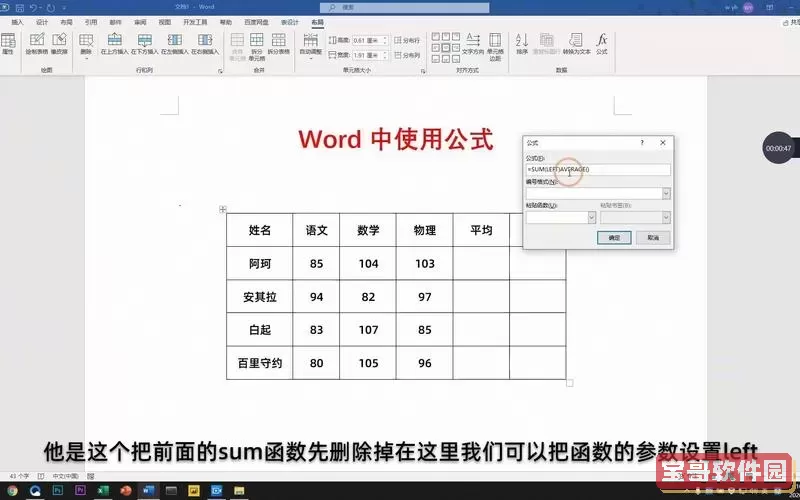Expand the paste function dropdown in dialog
Image resolution: width=800 pixels, height=500 pixels.
(x=591, y=218)
